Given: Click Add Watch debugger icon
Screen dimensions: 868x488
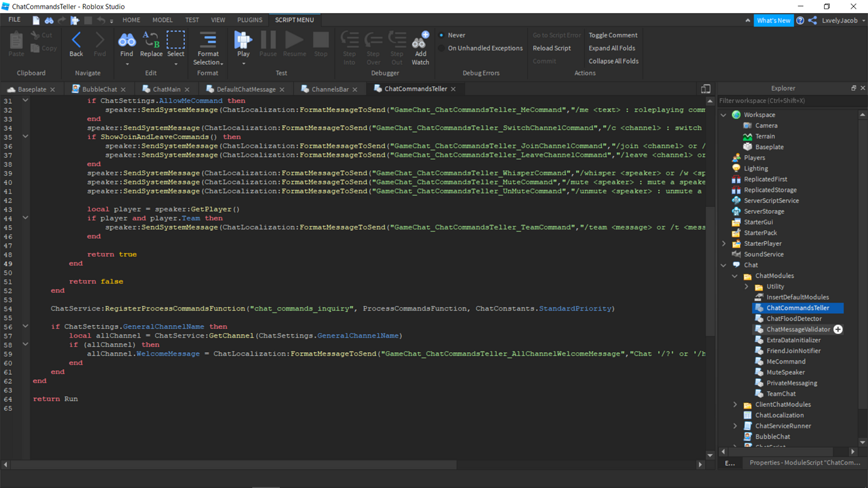Looking at the screenshot, I should 420,41.
